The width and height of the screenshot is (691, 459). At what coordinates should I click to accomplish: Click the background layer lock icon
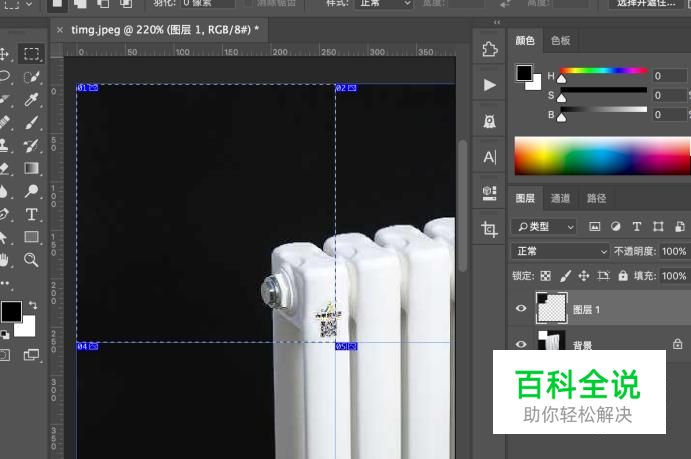(677, 344)
